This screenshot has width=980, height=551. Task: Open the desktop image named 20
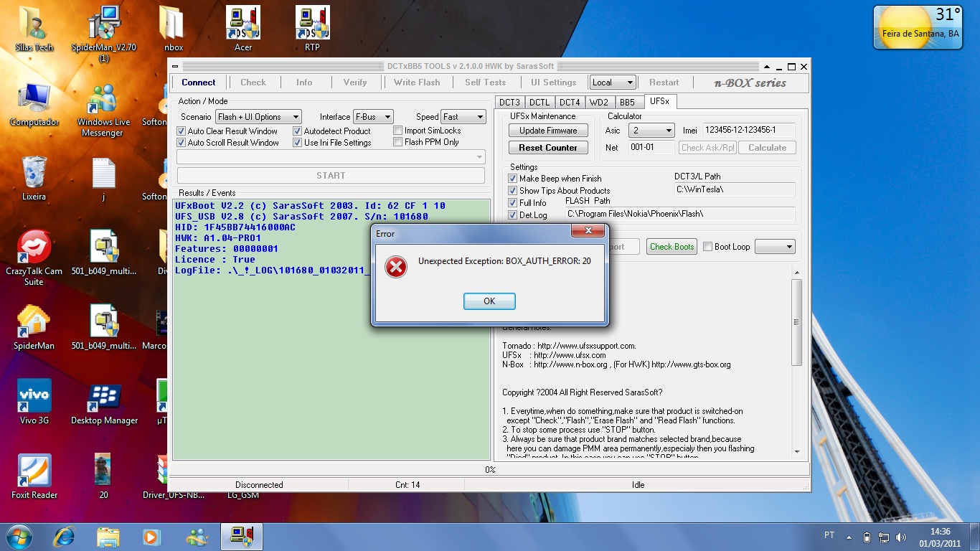tap(103, 476)
